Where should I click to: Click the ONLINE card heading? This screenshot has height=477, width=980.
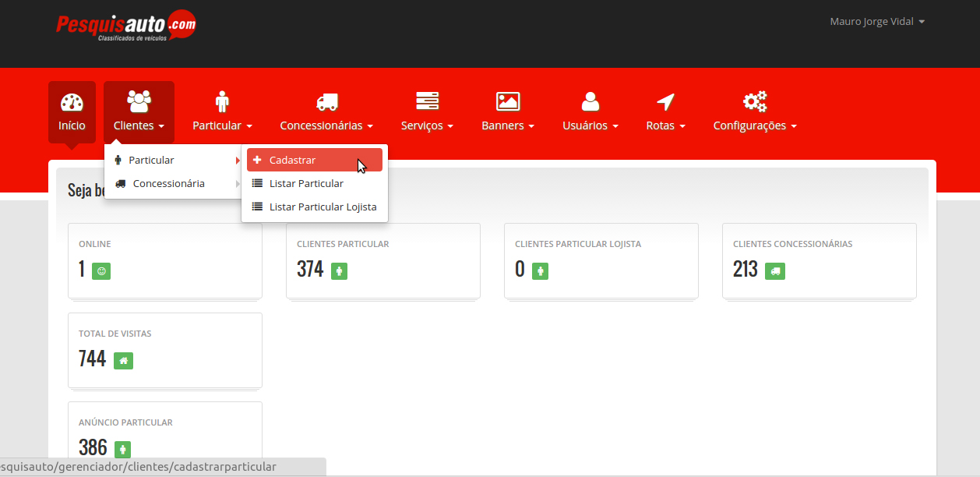point(95,244)
